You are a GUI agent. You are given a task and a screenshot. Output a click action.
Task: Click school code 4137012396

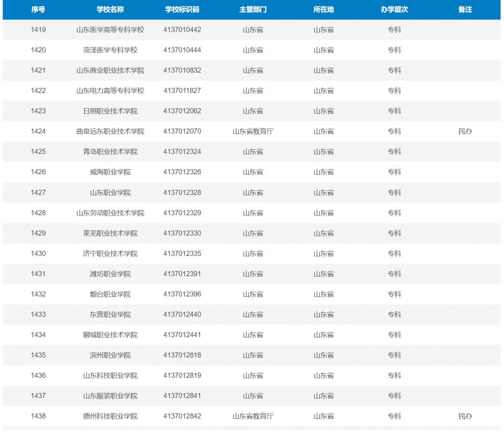click(x=182, y=294)
